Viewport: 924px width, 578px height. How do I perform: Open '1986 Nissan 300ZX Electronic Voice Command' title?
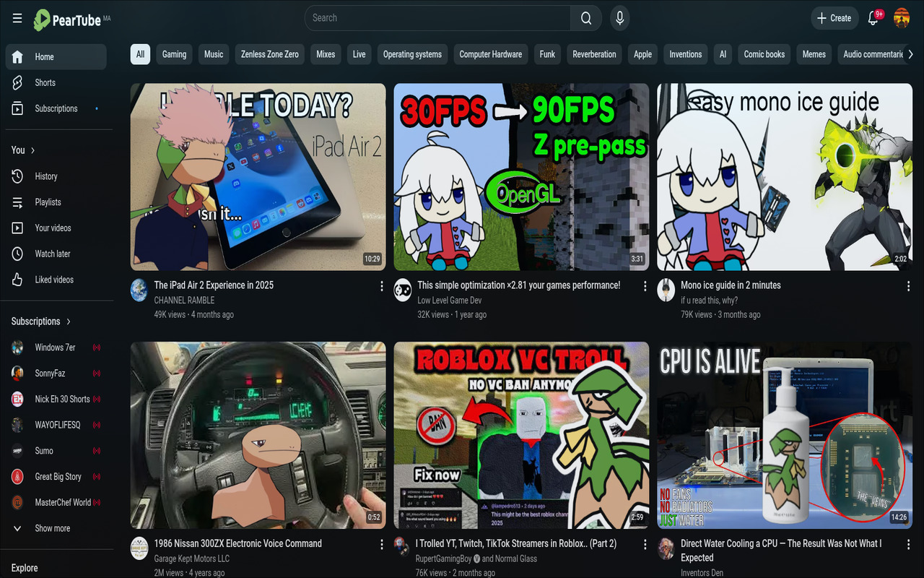237,543
